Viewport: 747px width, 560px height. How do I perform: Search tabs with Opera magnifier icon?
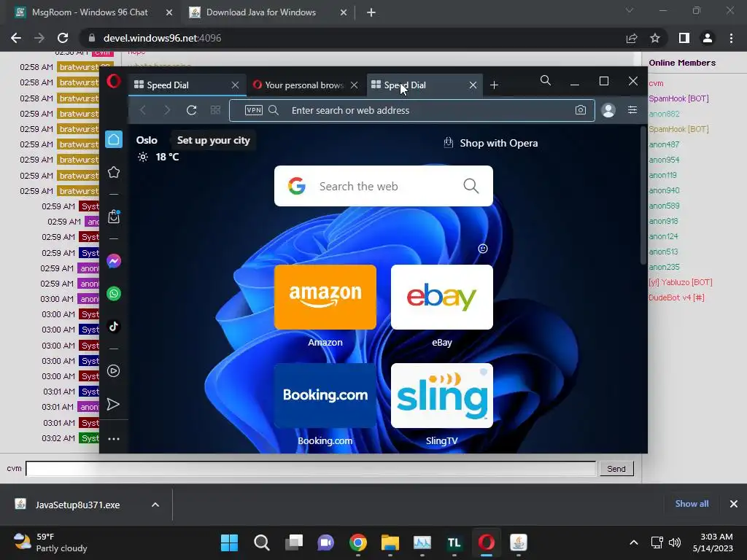pos(546,80)
